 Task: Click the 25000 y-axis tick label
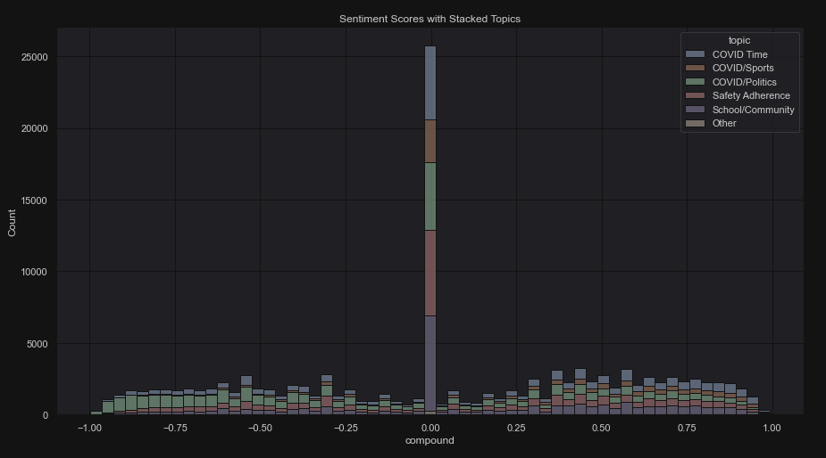pos(34,58)
